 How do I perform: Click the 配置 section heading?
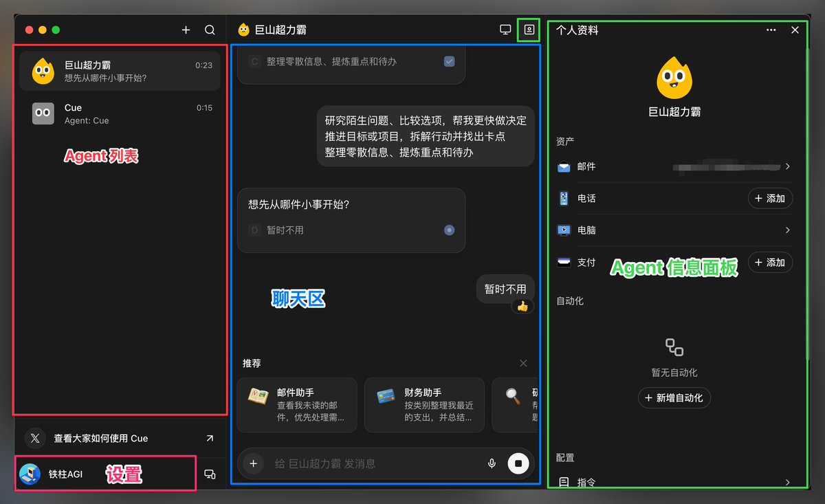tap(565, 457)
